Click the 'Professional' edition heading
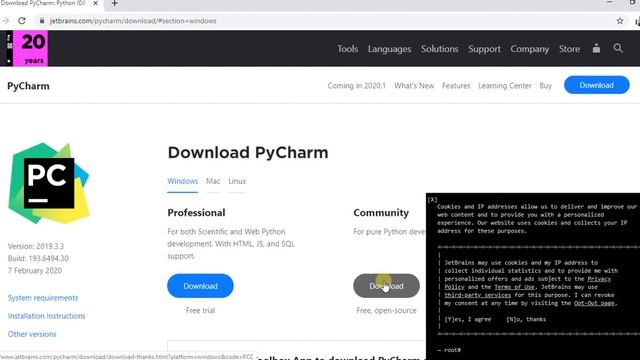640x360 pixels. 196,213
